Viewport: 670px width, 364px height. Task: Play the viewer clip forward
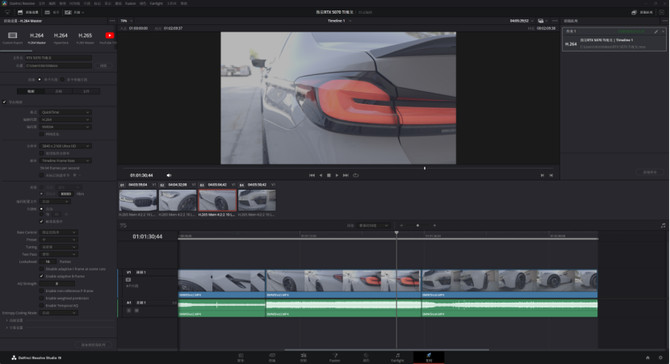[337, 175]
